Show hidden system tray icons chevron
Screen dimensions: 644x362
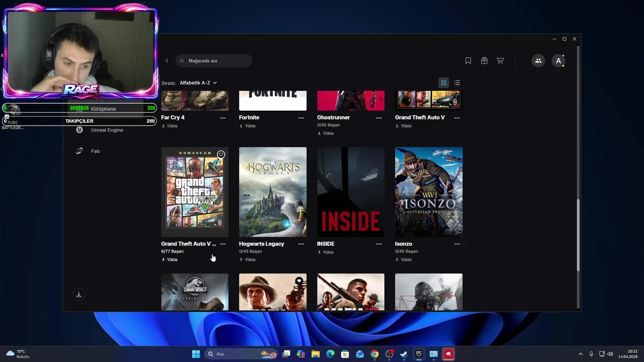[580, 354]
